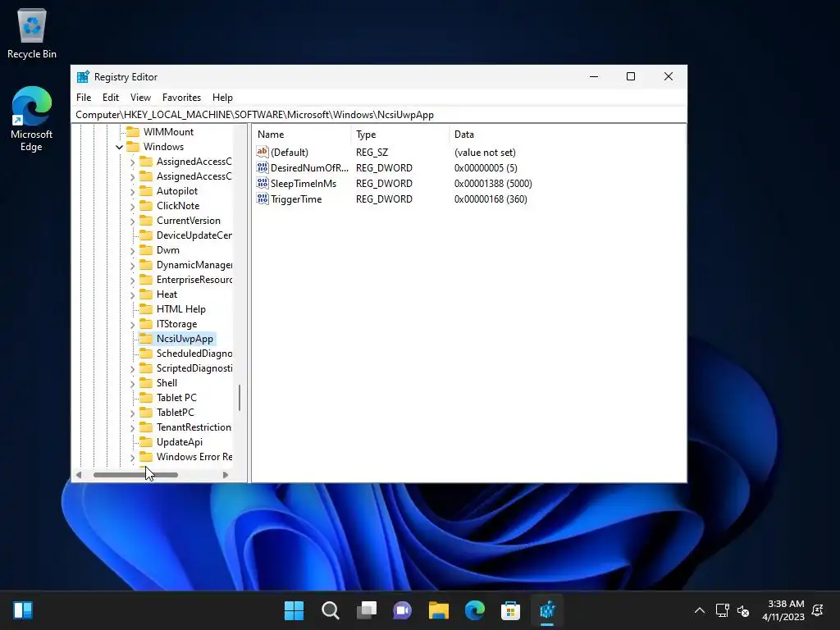
Task: Select the ScriptedDiagnosti key
Action: pos(194,368)
